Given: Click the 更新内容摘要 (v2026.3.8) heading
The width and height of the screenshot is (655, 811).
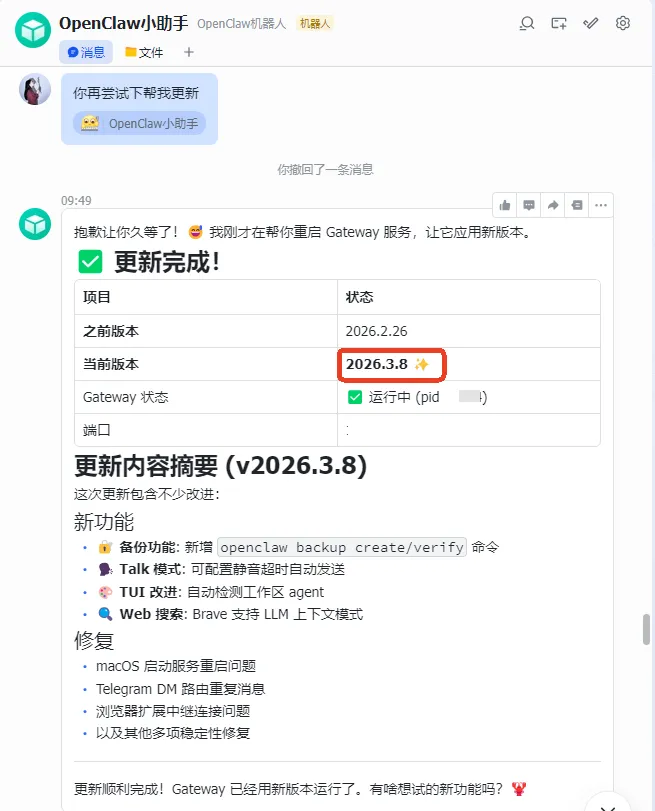Looking at the screenshot, I should point(220,465).
